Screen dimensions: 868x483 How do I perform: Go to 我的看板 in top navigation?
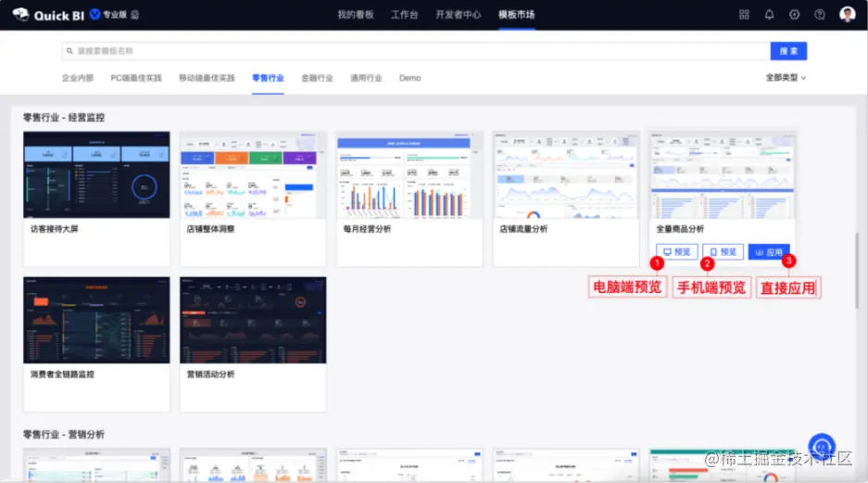(x=356, y=15)
